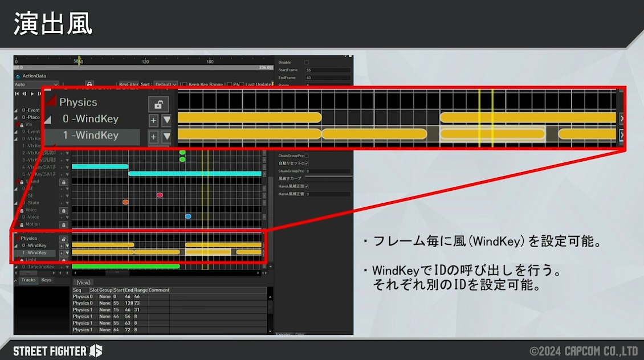Screen dimensions: 644x360
Task: Select the table row Physics 1 None 64 72 8
Action: pyautogui.click(x=170, y=330)
